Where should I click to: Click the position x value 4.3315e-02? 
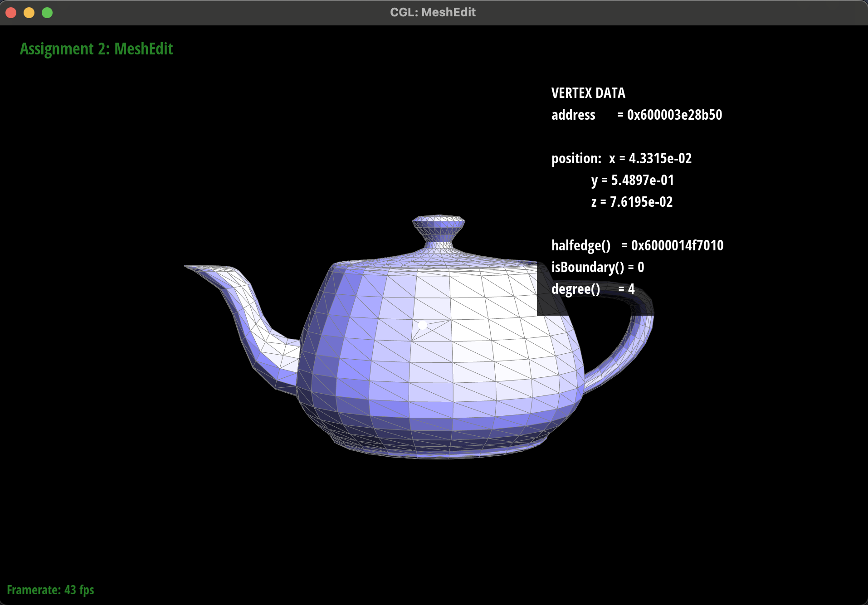[660, 158]
